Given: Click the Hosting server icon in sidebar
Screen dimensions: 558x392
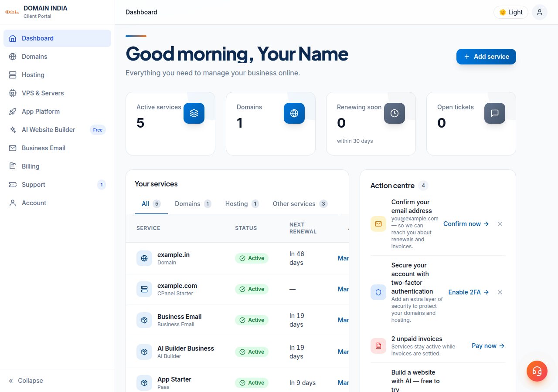Looking at the screenshot, I should point(13,75).
